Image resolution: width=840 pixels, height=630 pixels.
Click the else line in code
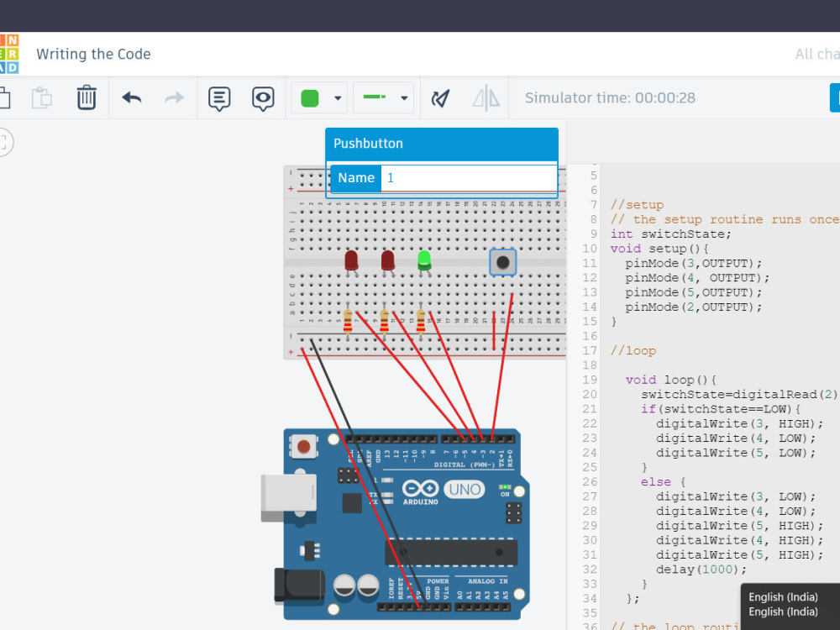tap(663, 482)
